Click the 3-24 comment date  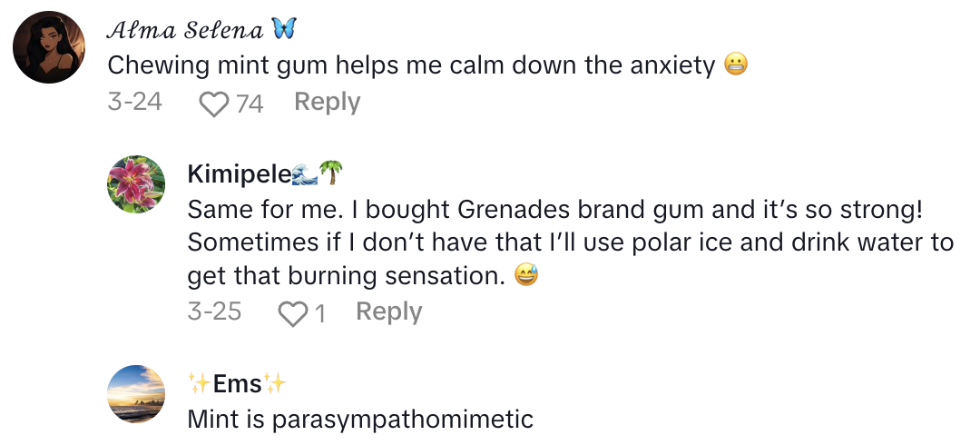pyautogui.click(x=134, y=102)
